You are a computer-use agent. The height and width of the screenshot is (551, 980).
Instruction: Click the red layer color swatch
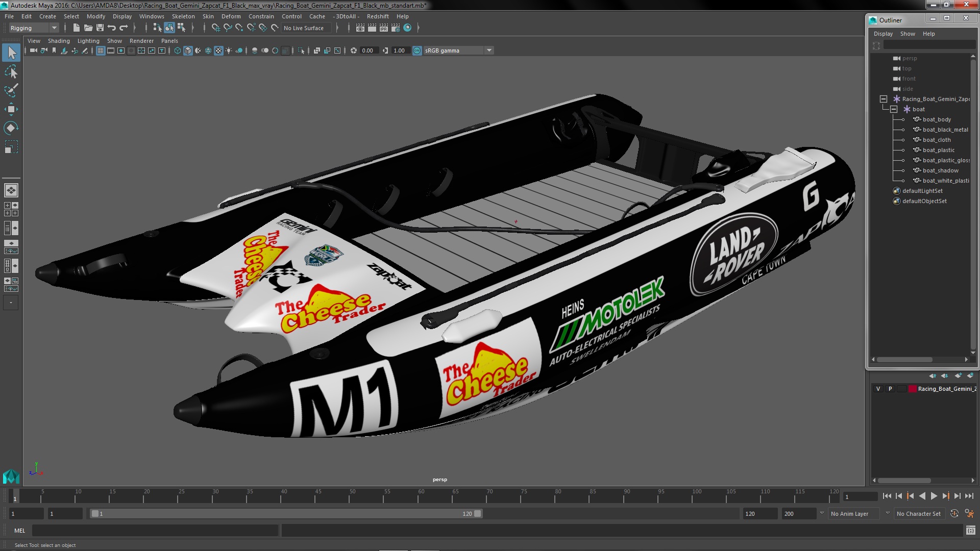pos(912,389)
